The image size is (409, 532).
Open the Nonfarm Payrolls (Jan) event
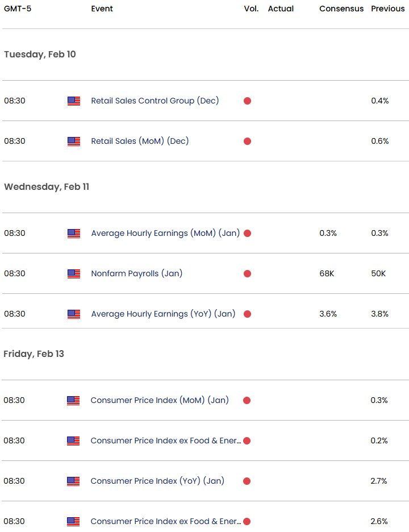pos(136,273)
